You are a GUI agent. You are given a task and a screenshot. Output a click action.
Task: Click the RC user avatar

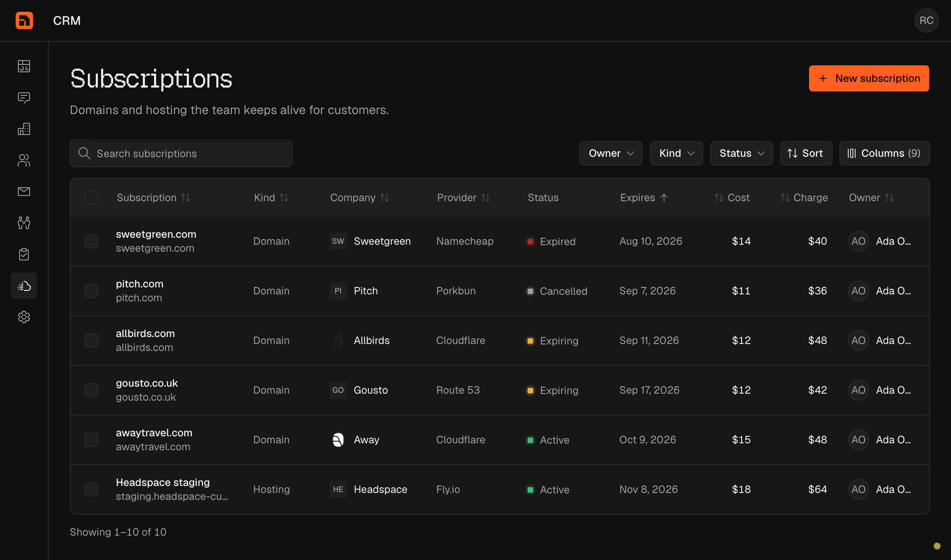tap(926, 20)
